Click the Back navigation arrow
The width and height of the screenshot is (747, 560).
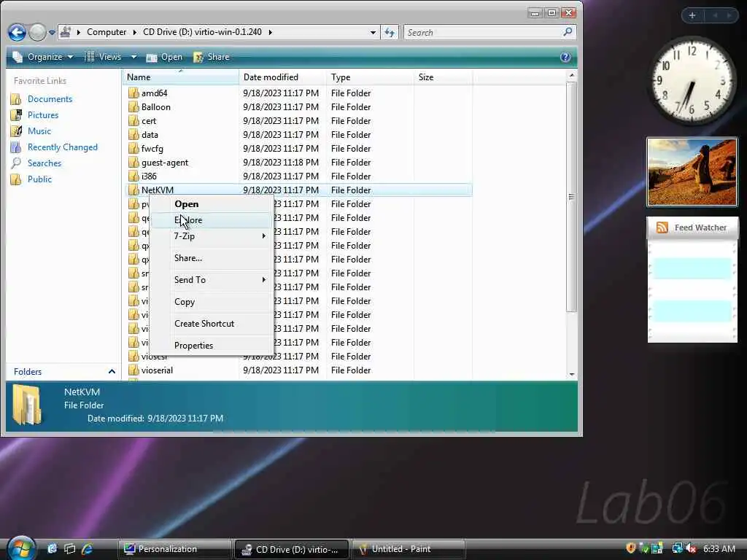[x=18, y=32]
